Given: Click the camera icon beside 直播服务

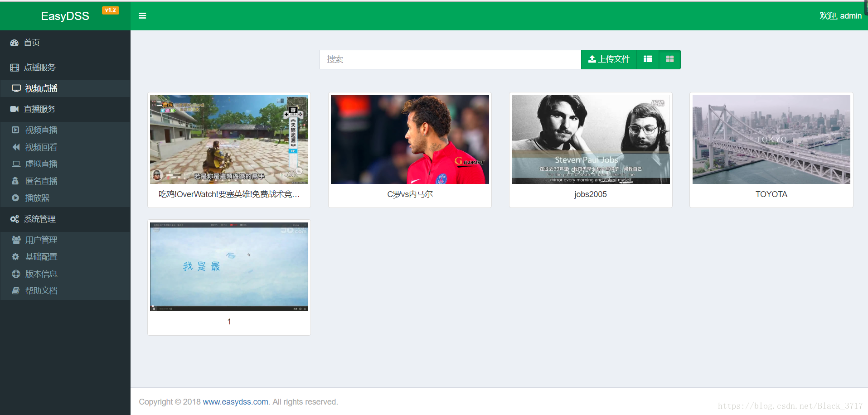Looking at the screenshot, I should [15, 109].
